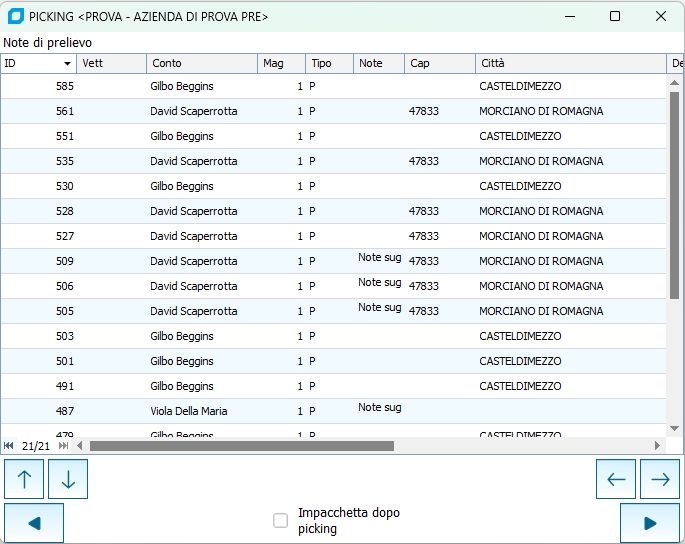685x544 pixels.
Task: Jump to last record in grid navigator
Action: [64, 446]
